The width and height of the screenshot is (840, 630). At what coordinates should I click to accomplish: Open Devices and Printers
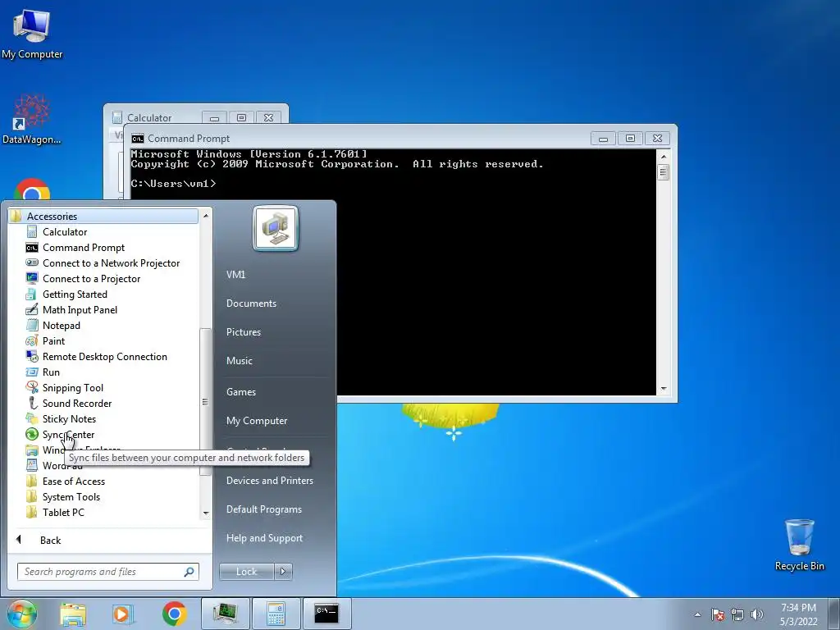[269, 481]
